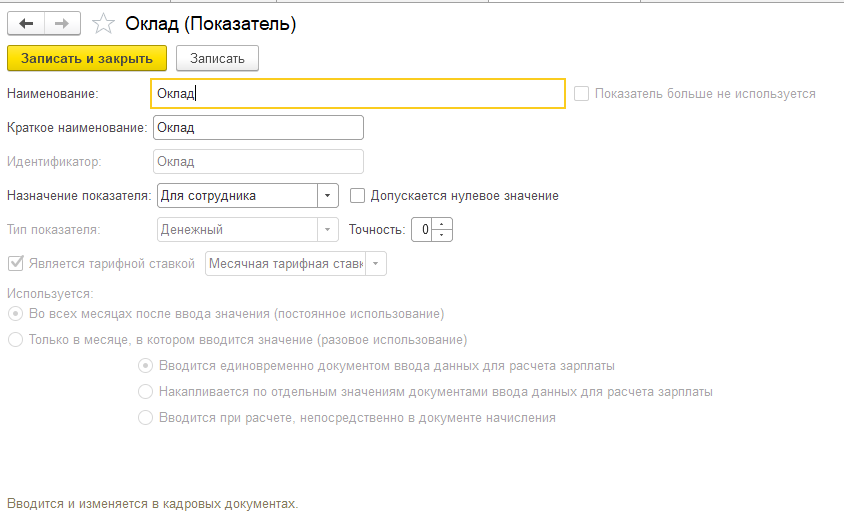Decrease Точность value with down spinner arrow

click(442, 235)
